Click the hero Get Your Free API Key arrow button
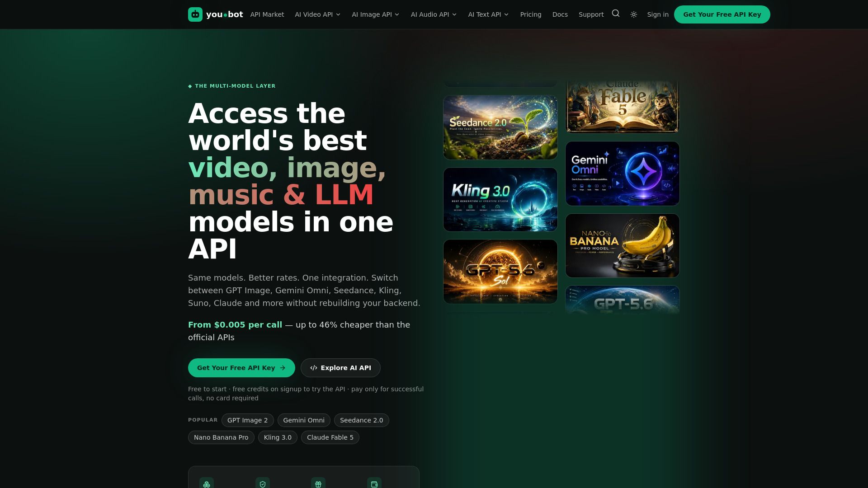Screen dimensions: 868x488 coord(241,368)
